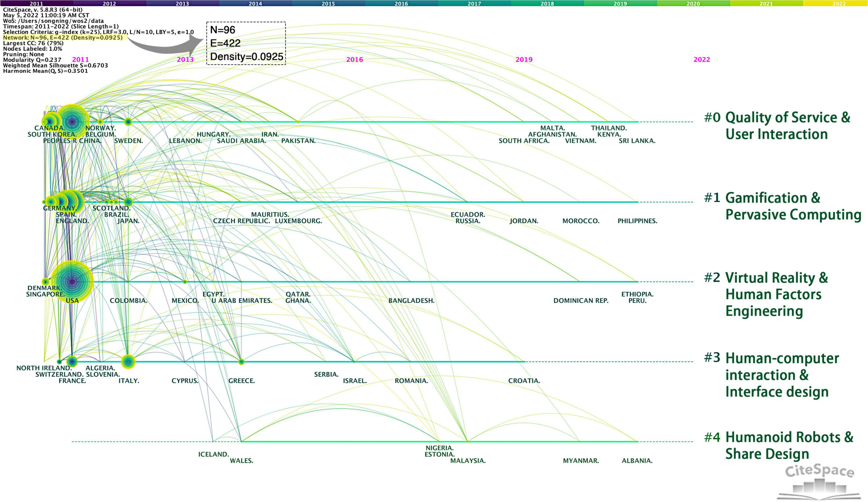
Task: Click the BANGLADESH label
Action: tap(411, 301)
